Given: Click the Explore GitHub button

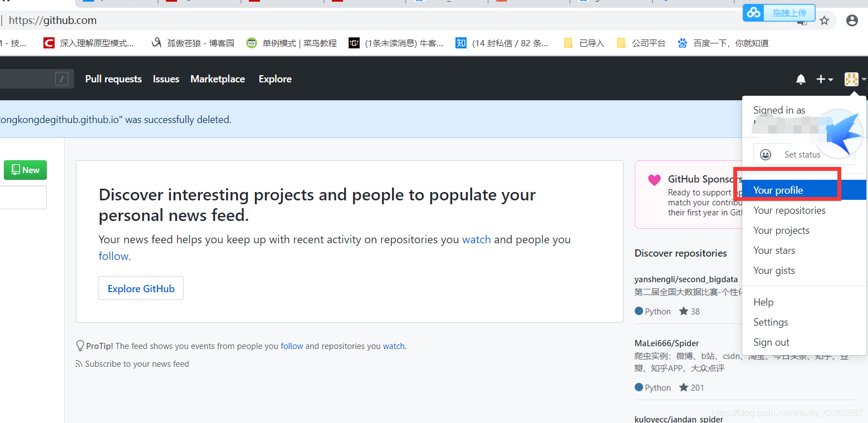Looking at the screenshot, I should click(140, 288).
